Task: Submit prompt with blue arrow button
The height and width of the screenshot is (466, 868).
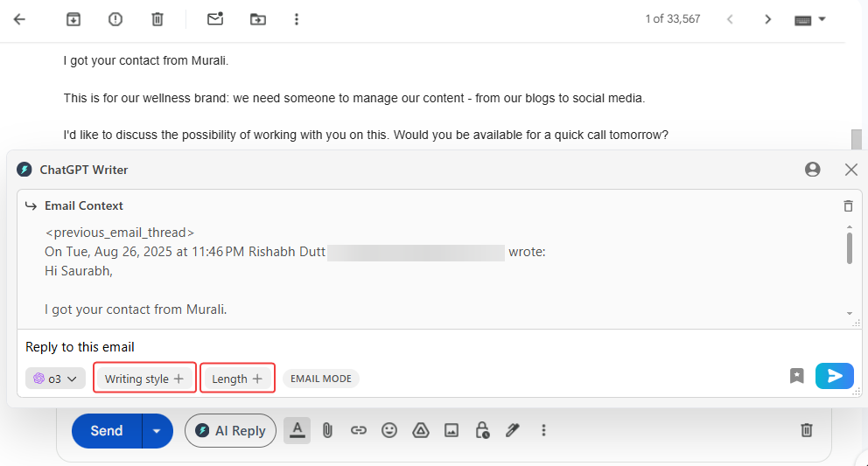Action: [834, 376]
